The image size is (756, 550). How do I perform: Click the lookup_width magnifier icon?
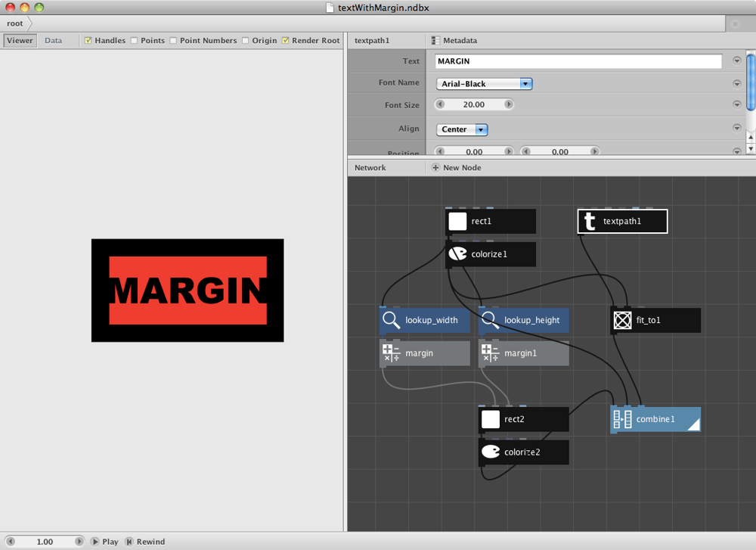click(391, 320)
